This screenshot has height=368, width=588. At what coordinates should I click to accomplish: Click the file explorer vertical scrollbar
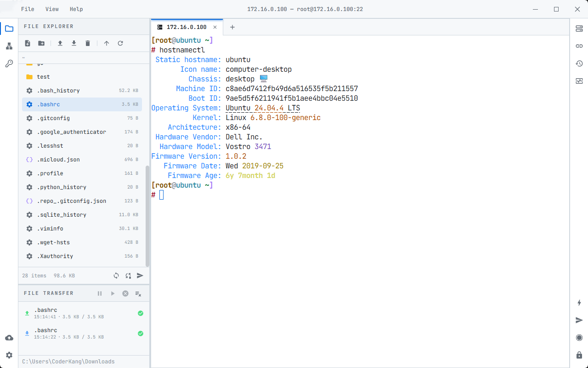(x=147, y=216)
